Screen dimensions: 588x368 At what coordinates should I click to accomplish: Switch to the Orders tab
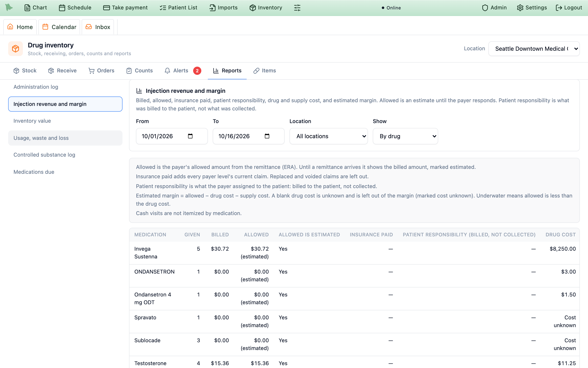point(101,71)
